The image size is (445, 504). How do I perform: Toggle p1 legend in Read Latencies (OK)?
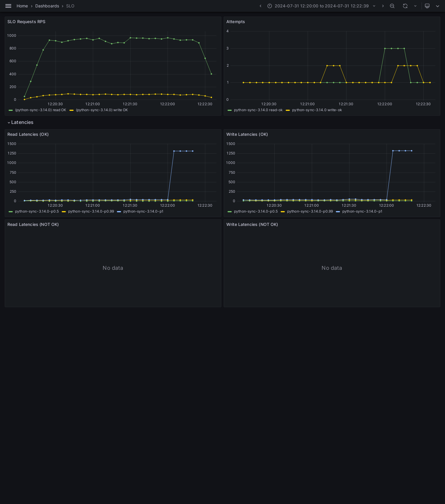143,211
